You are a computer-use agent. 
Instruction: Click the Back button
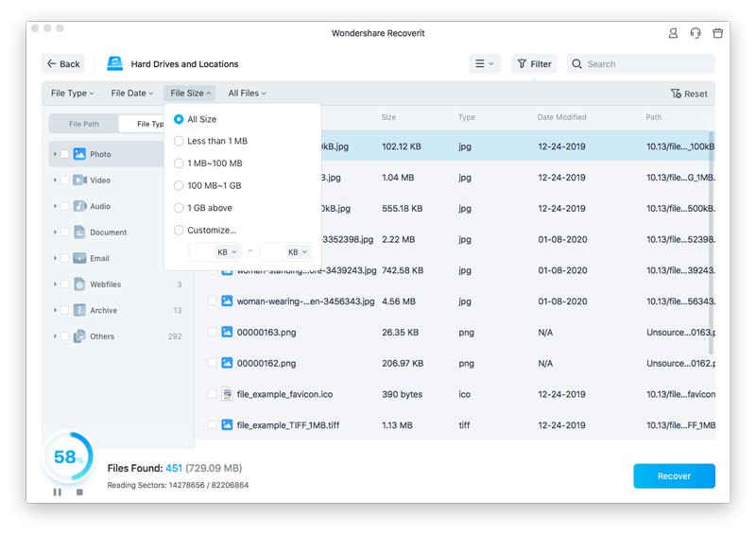63,63
